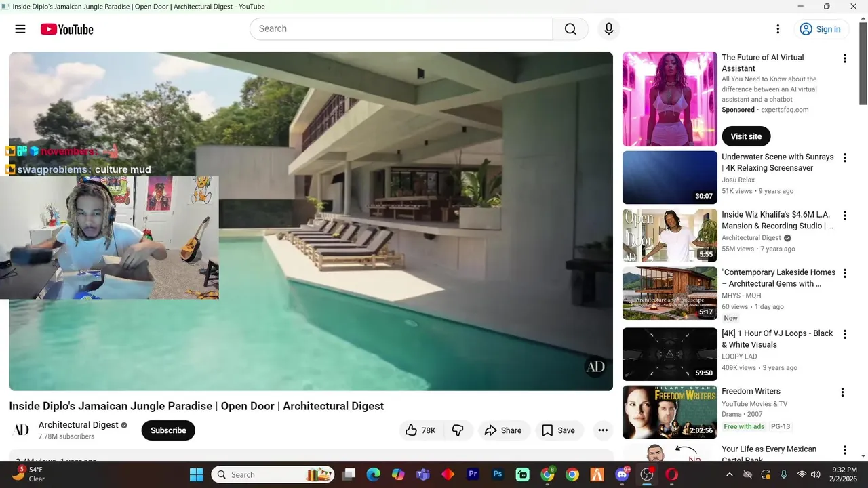Launch Microsoft Edge from taskbar
This screenshot has height=488, width=868.
pos(373,474)
